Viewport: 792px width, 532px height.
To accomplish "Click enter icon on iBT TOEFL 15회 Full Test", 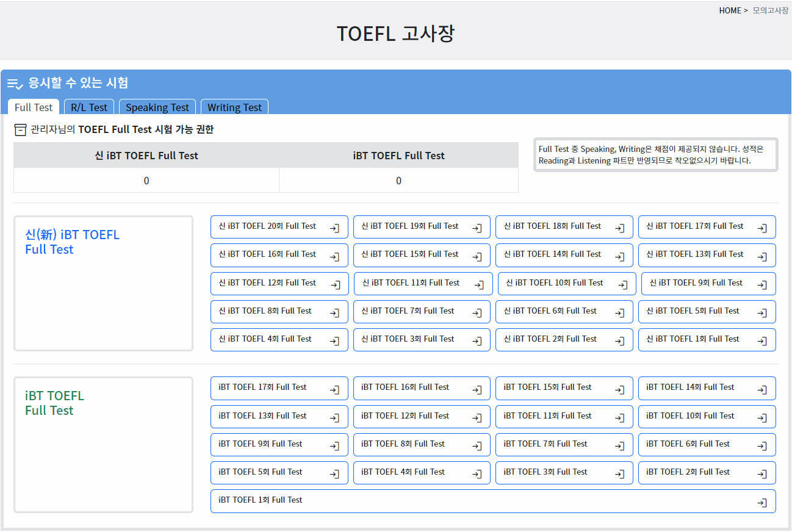I will coord(619,390).
